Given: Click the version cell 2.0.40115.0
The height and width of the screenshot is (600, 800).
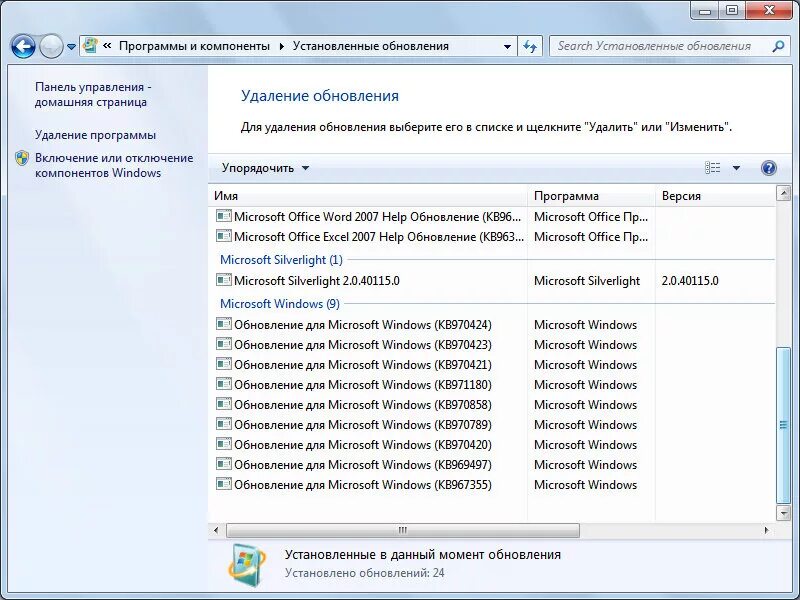Looking at the screenshot, I should [x=690, y=281].
